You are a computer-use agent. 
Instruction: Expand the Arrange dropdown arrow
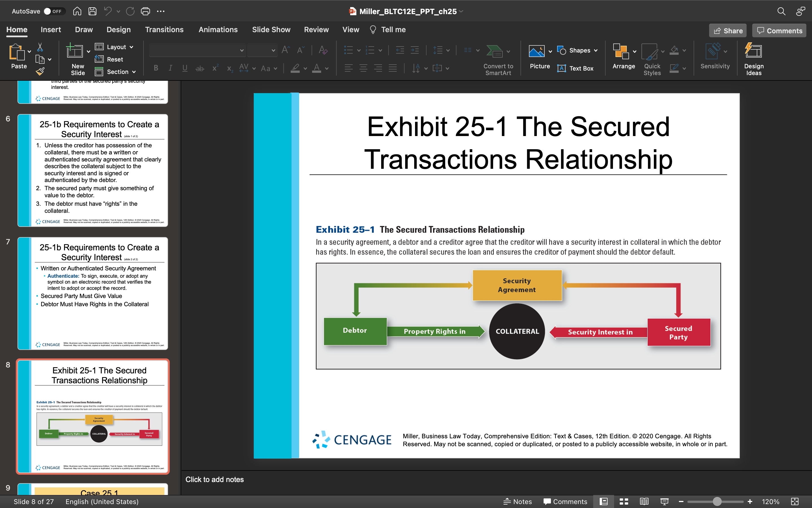(634, 51)
